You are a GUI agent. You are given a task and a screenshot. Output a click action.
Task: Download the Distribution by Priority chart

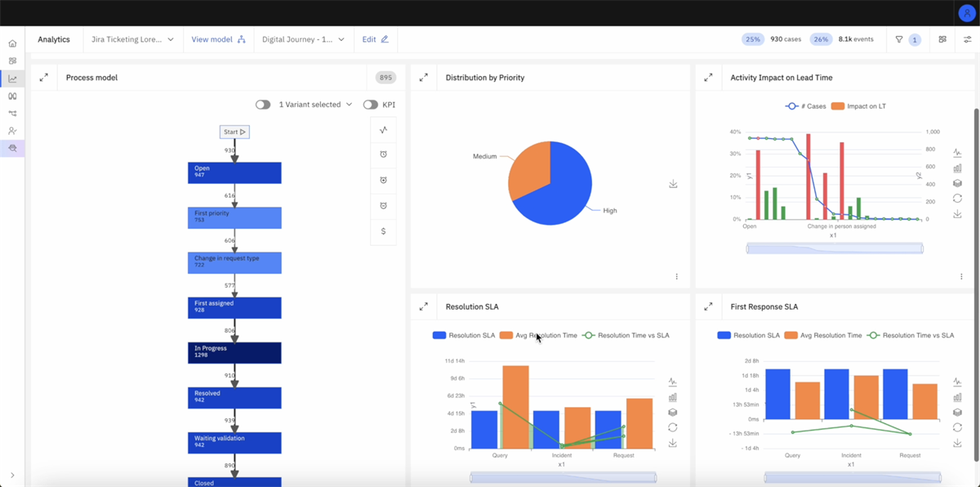point(673,184)
